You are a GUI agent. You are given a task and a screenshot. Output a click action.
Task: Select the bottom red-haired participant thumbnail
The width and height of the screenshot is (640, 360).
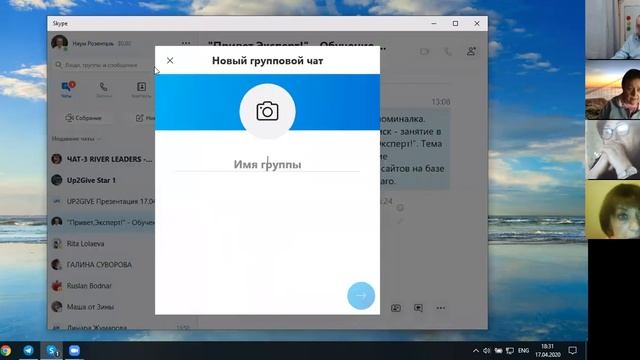[613, 210]
